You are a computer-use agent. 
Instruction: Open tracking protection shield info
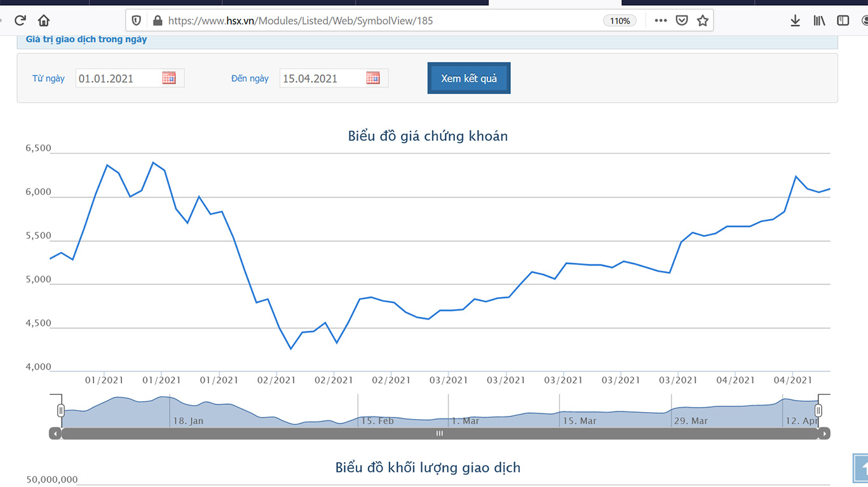coord(136,20)
